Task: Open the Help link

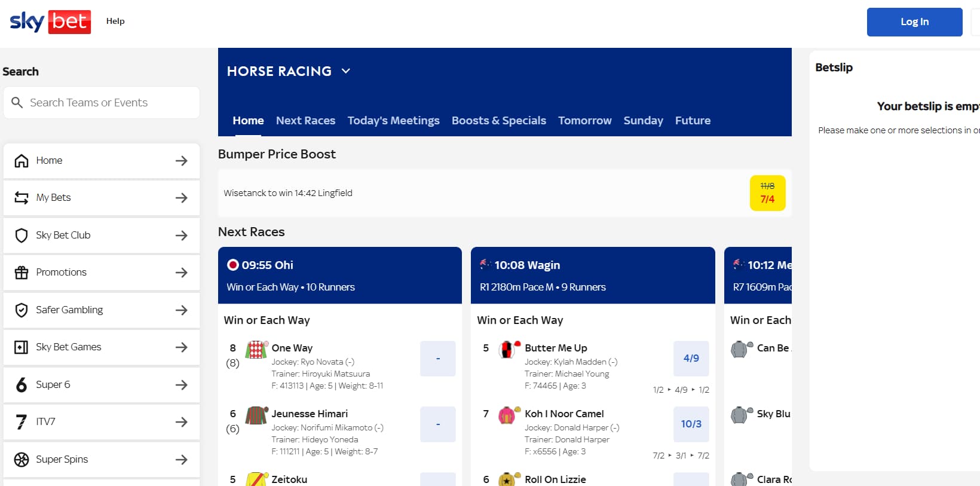Action: pyautogui.click(x=115, y=21)
